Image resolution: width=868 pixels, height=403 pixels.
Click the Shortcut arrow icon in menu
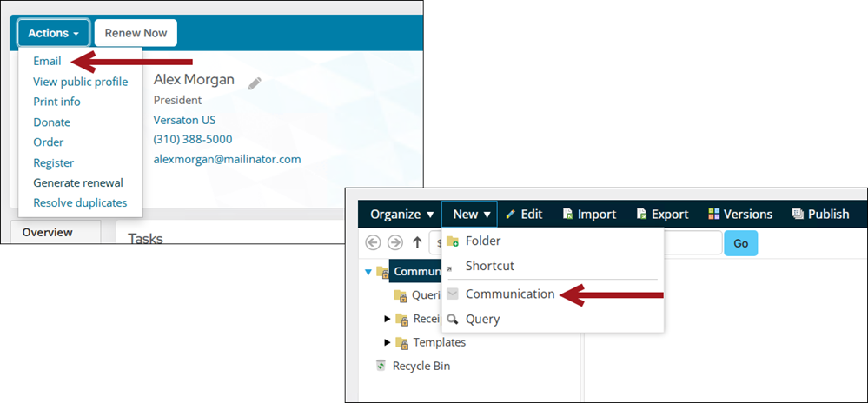pos(449,268)
